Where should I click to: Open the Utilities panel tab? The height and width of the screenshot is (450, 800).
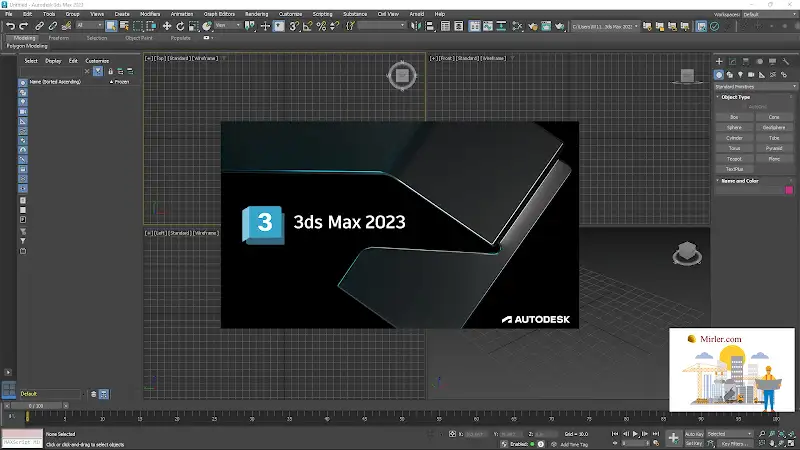pyautogui.click(x=786, y=62)
